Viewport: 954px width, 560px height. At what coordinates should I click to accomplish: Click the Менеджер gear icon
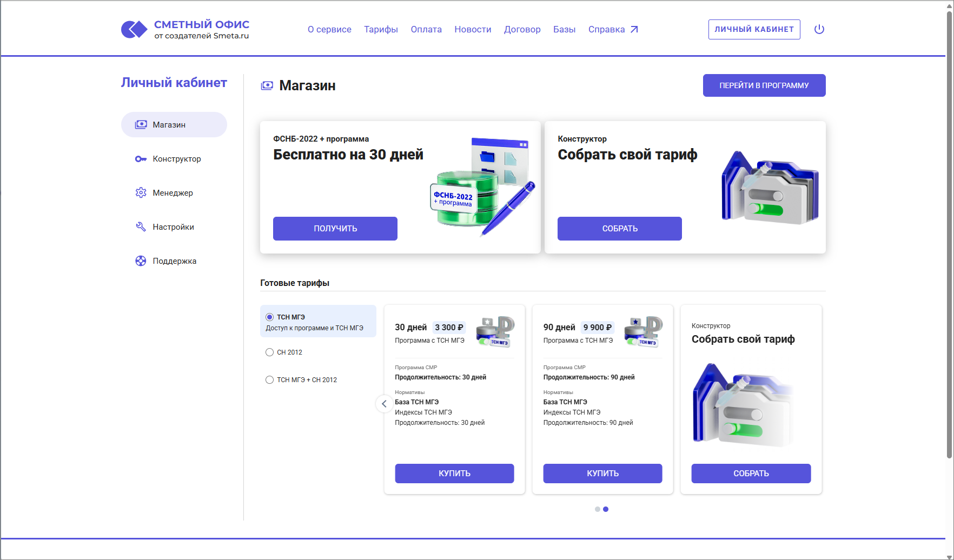[x=141, y=193]
